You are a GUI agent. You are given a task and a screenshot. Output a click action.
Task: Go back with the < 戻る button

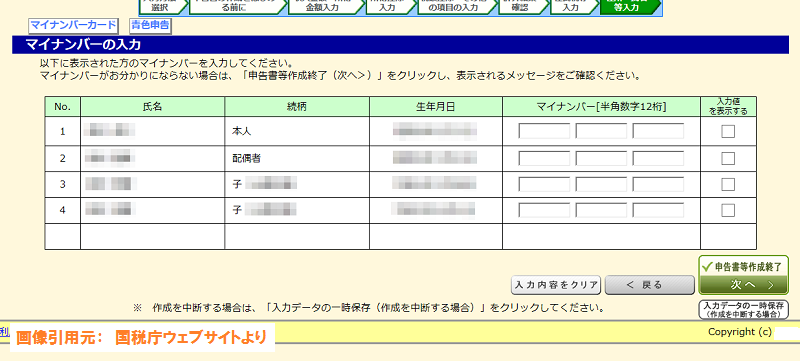(x=649, y=285)
